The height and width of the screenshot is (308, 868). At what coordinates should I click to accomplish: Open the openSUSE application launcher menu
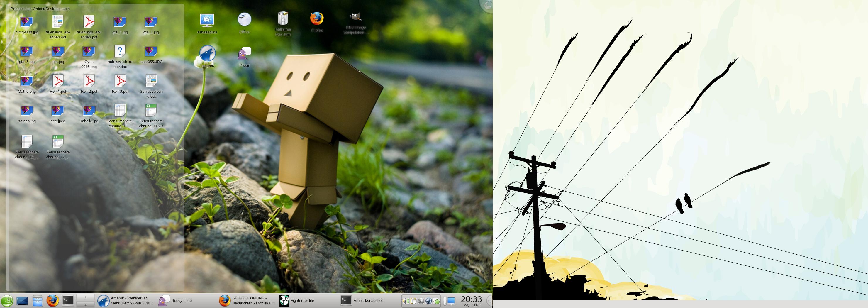coord(6,301)
